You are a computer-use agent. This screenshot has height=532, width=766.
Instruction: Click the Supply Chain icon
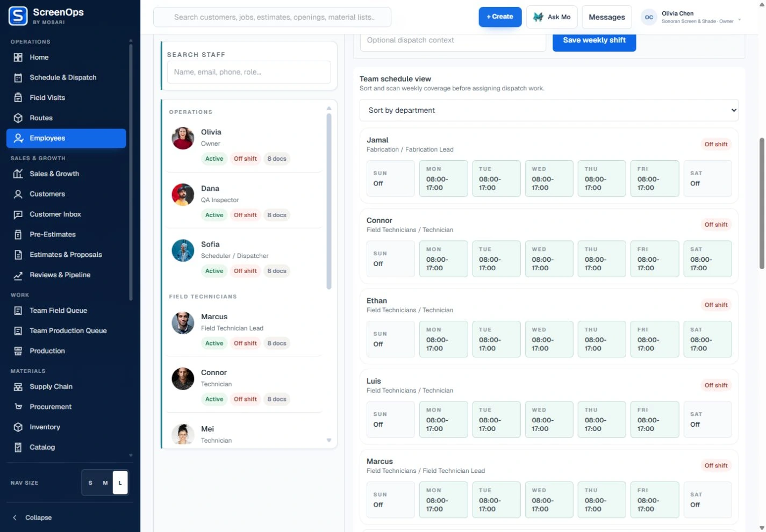pyautogui.click(x=18, y=387)
